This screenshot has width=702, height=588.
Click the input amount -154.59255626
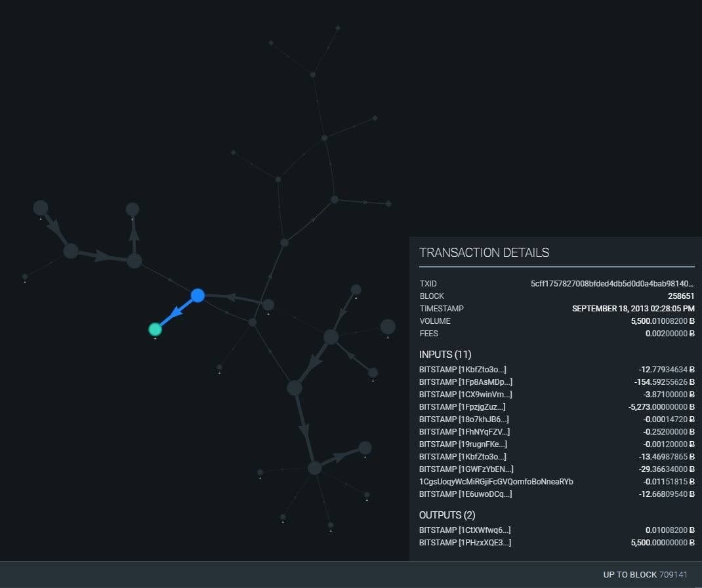665,382
